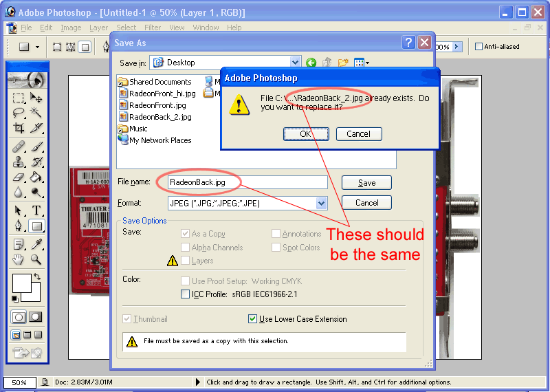550x392 pixels.
Task: Swap foreground and background colors
Action: pyautogui.click(x=37, y=277)
